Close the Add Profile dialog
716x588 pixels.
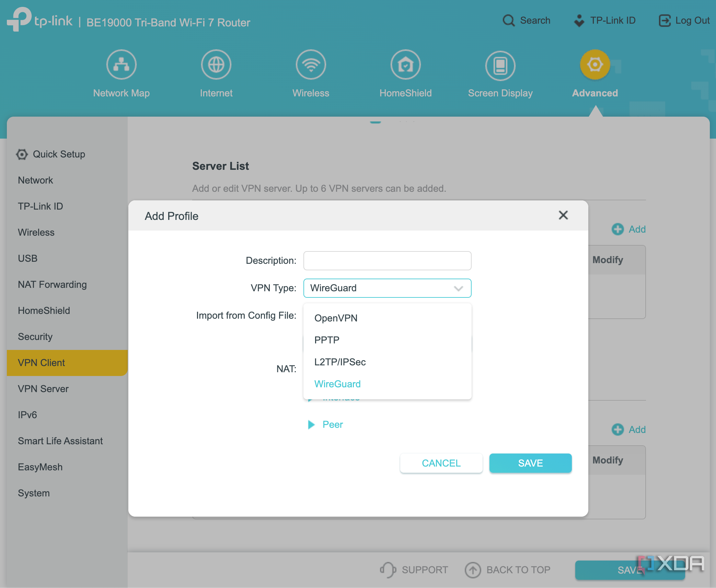click(563, 215)
